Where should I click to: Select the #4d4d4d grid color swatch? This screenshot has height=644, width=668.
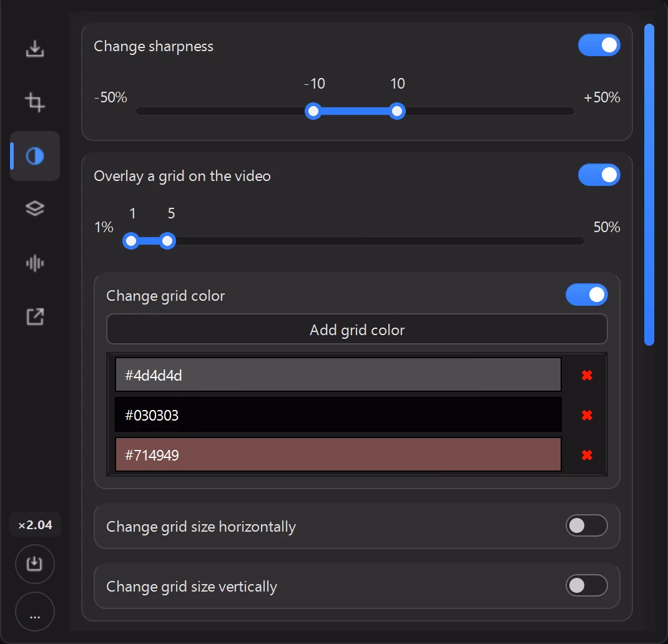pyautogui.click(x=338, y=375)
